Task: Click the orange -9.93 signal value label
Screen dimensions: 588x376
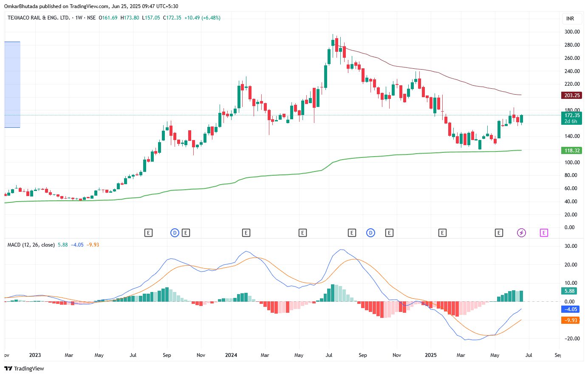Action: pos(570,320)
